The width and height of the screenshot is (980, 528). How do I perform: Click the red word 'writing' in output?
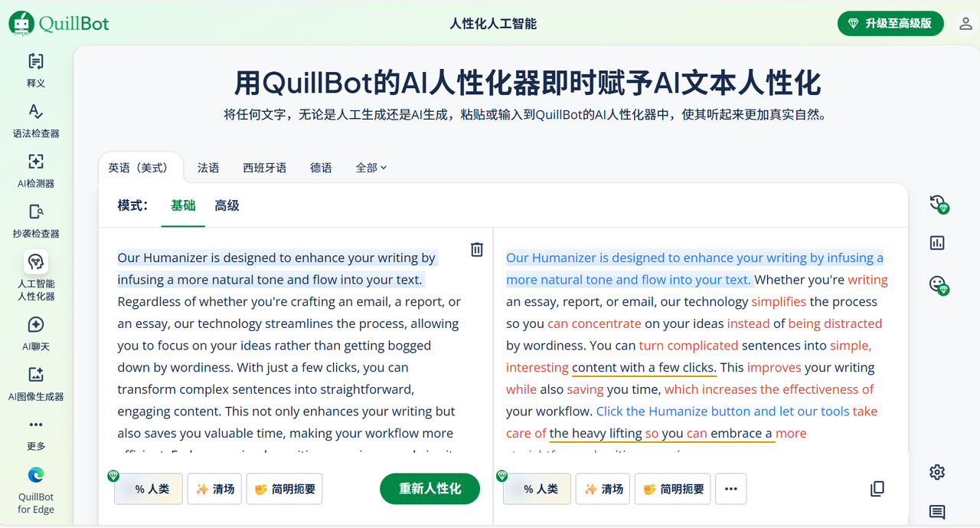pos(867,280)
